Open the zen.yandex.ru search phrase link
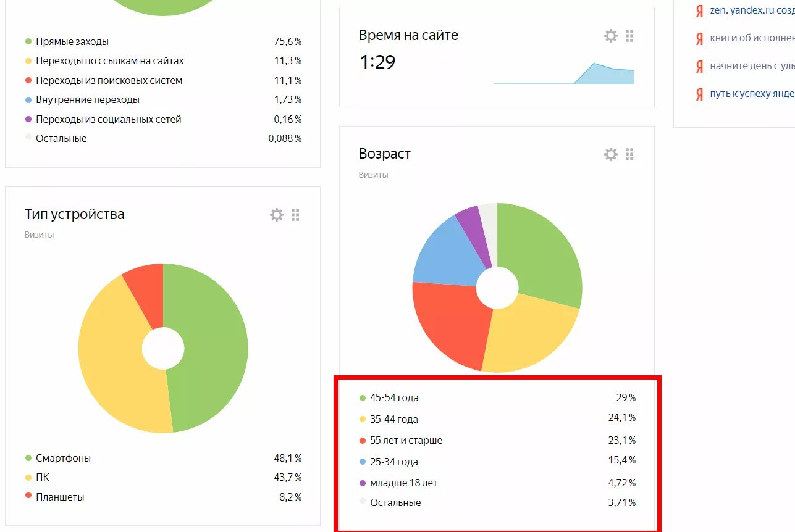795x532 pixels. coord(752,10)
